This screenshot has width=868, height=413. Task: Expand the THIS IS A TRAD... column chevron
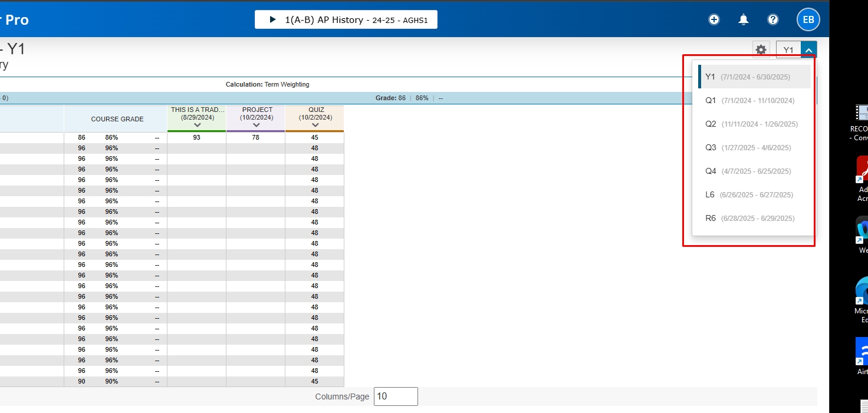[197, 125]
